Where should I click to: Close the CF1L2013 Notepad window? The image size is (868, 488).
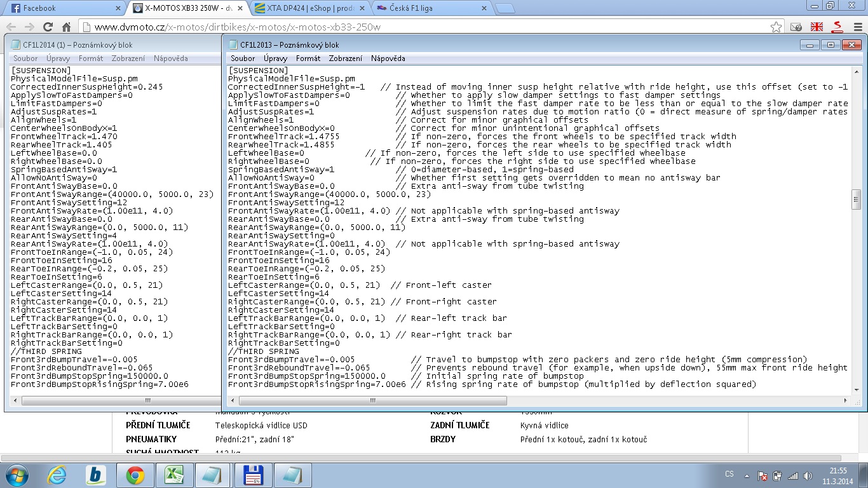(851, 44)
